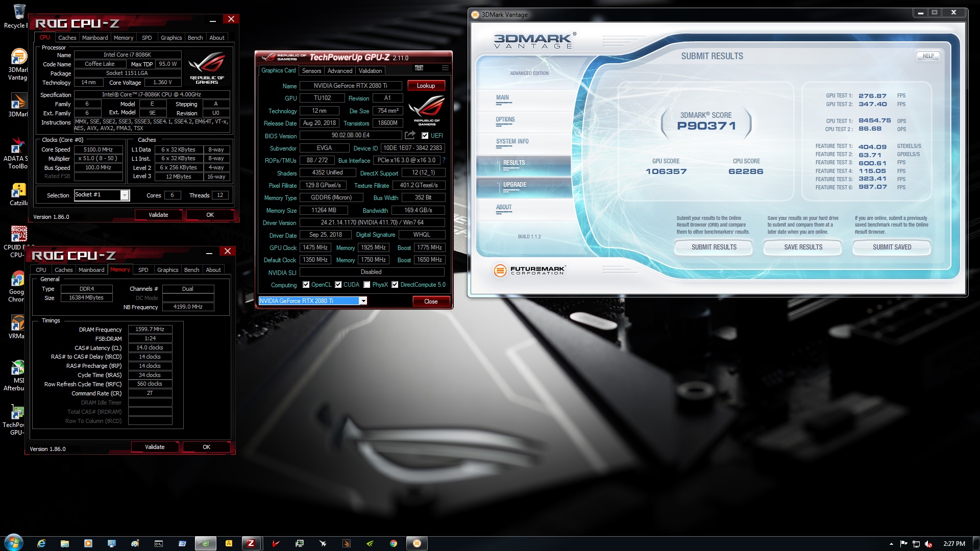The height and width of the screenshot is (551, 980).
Task: Open the GPU selection dropdown in GPU-Z
Action: pyautogui.click(x=363, y=301)
